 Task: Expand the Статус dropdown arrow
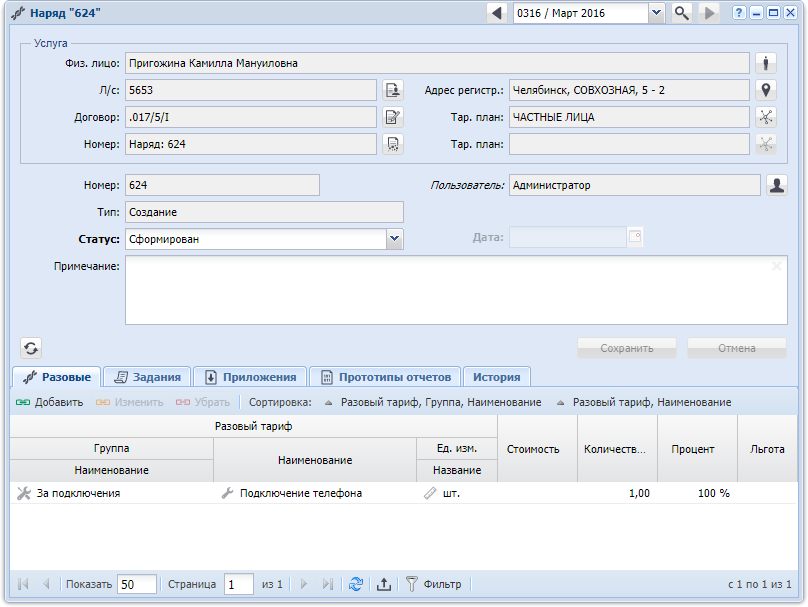click(395, 239)
